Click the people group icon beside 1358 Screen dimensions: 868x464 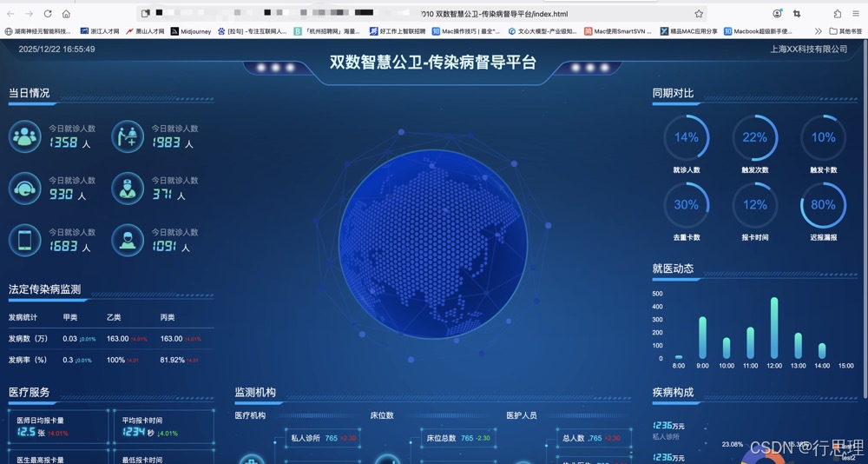pyautogui.click(x=25, y=136)
